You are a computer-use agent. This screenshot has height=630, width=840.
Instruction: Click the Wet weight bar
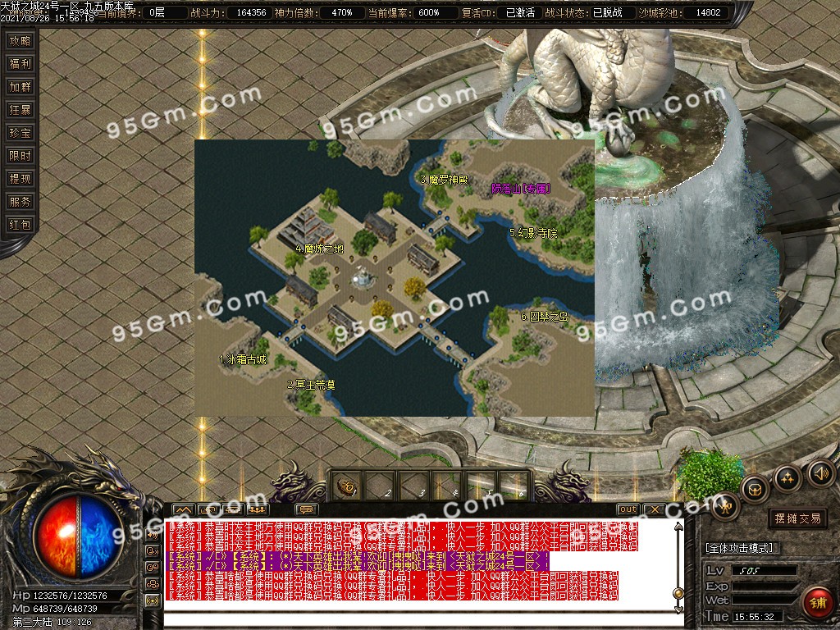coord(765,600)
